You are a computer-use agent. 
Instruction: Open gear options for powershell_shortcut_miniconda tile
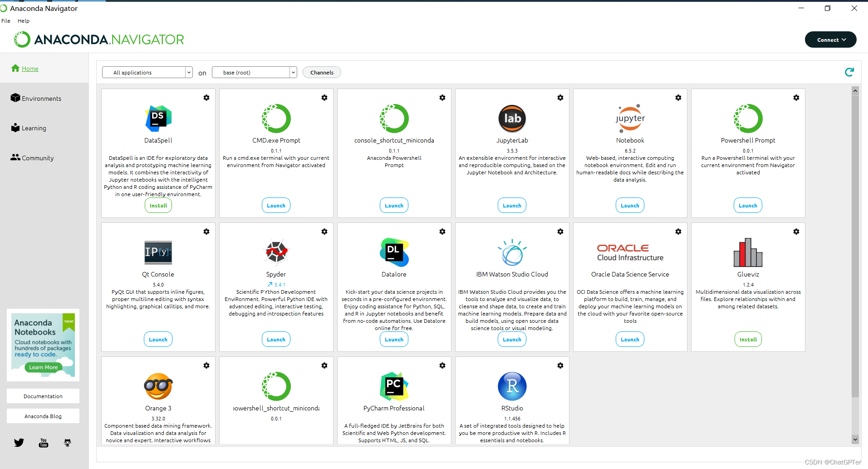[324, 365]
